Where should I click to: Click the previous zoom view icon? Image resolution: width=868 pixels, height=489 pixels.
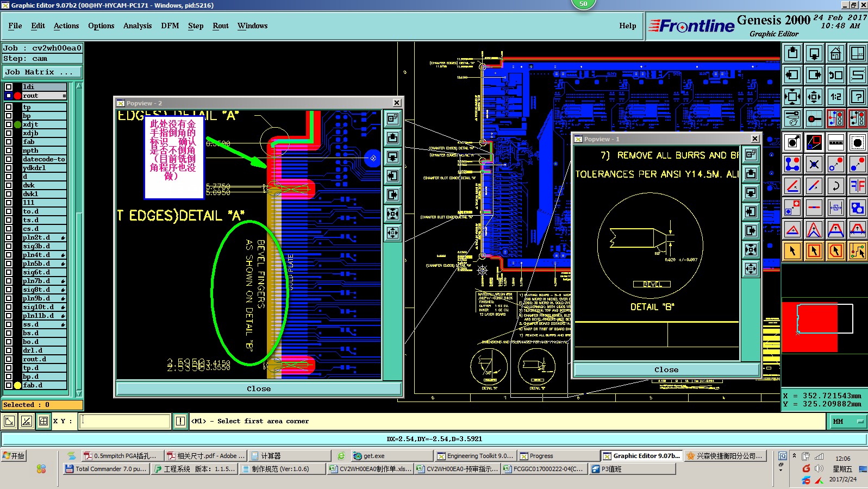click(x=836, y=75)
